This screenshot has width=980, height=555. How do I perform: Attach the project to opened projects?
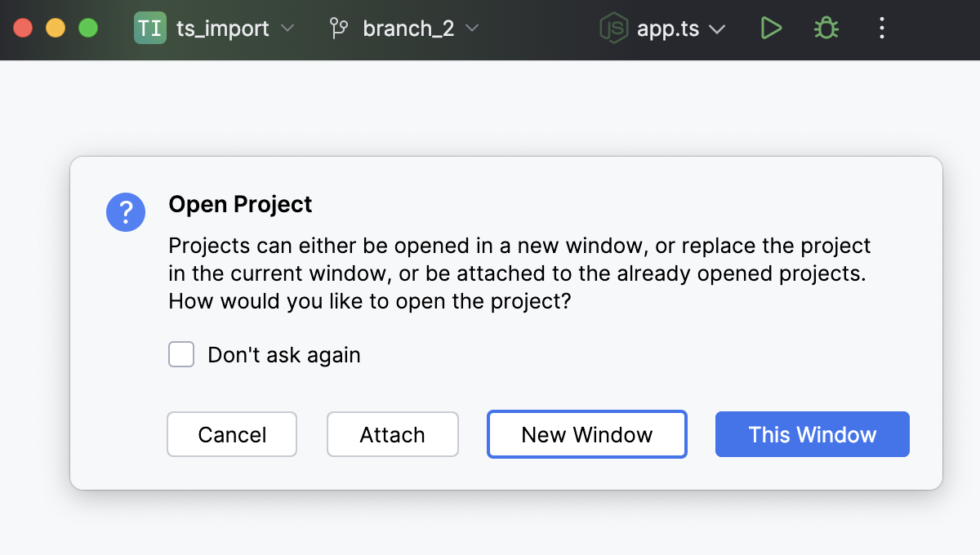pos(392,434)
